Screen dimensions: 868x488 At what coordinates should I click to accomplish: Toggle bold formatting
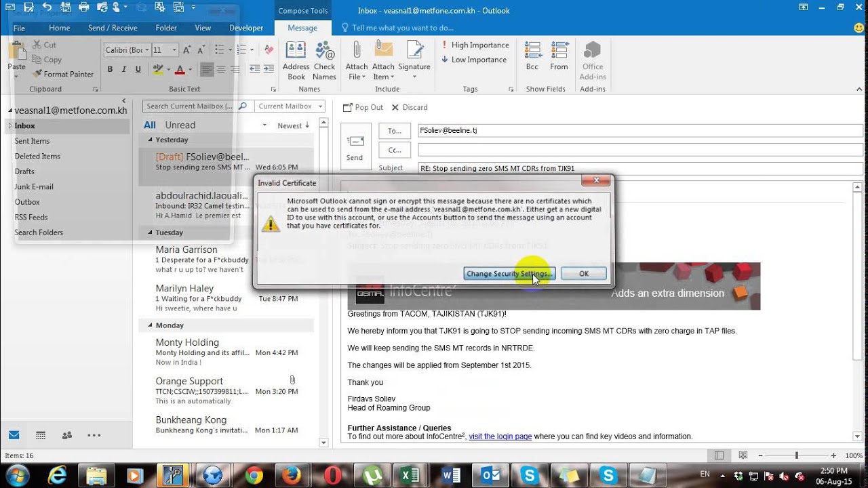110,69
